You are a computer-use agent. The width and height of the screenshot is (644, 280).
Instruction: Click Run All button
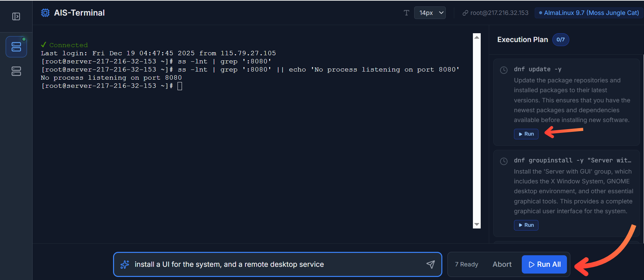[x=544, y=264]
